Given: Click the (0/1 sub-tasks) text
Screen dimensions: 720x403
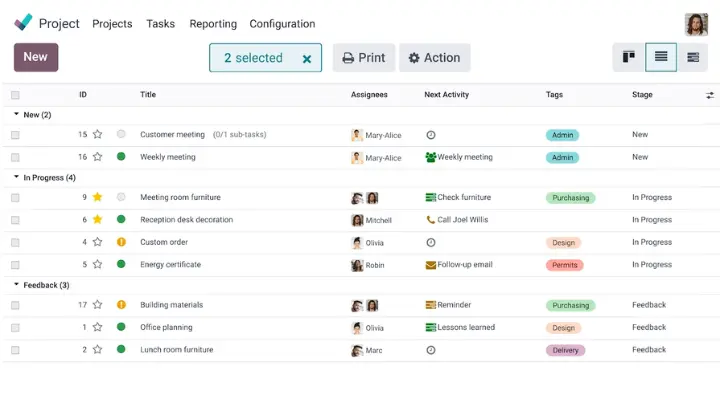Looking at the screenshot, I should [239, 134].
